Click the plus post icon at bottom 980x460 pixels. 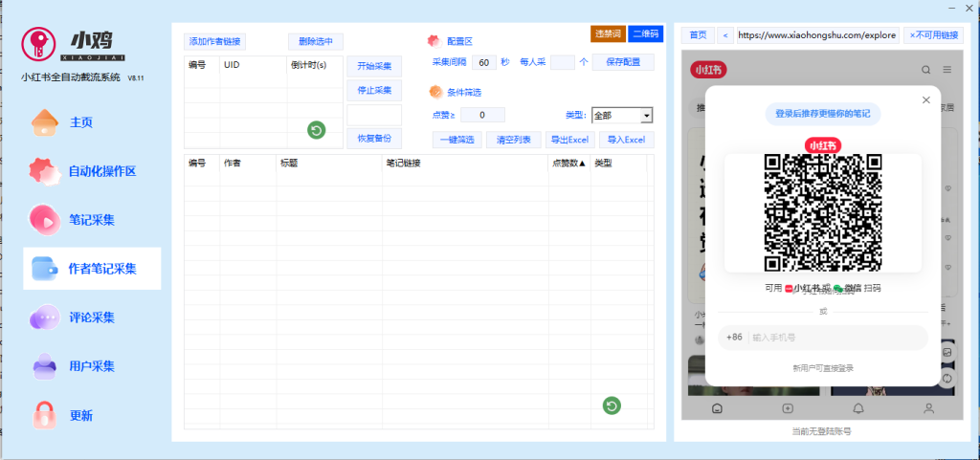point(789,408)
